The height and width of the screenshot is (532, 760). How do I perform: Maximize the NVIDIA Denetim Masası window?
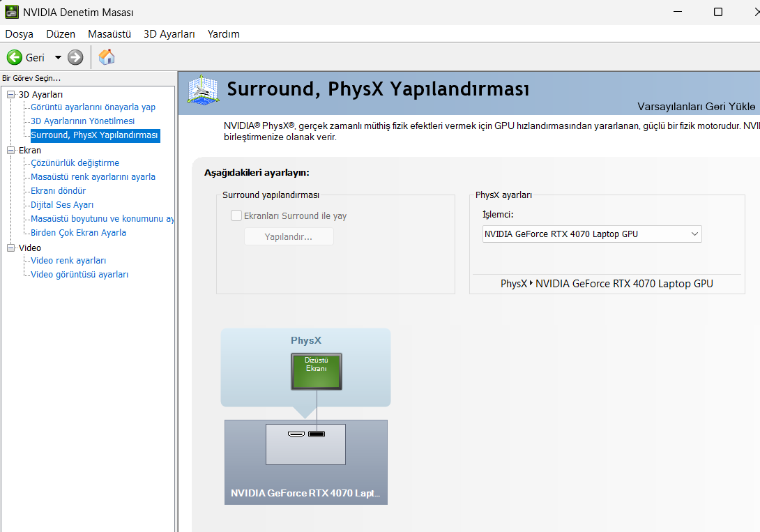(x=718, y=12)
